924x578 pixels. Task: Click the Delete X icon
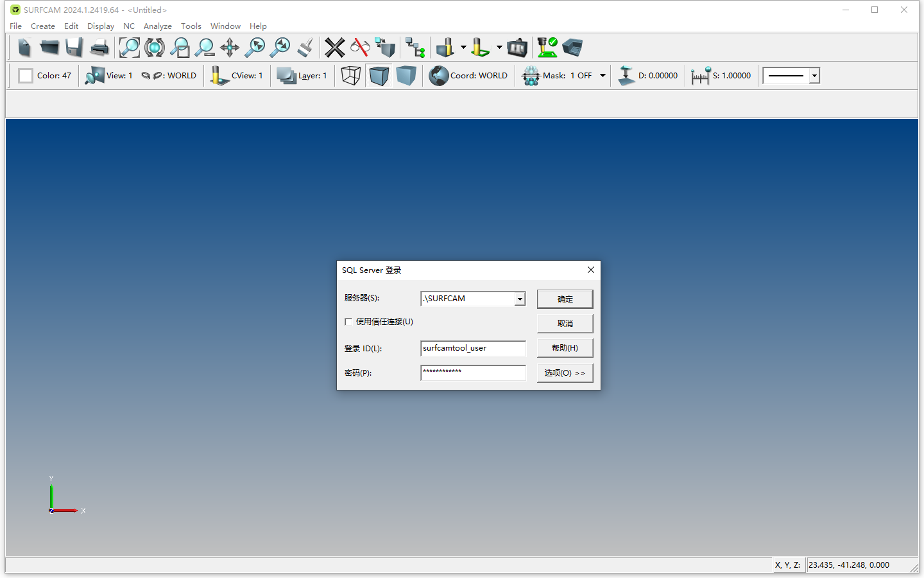[x=335, y=48]
